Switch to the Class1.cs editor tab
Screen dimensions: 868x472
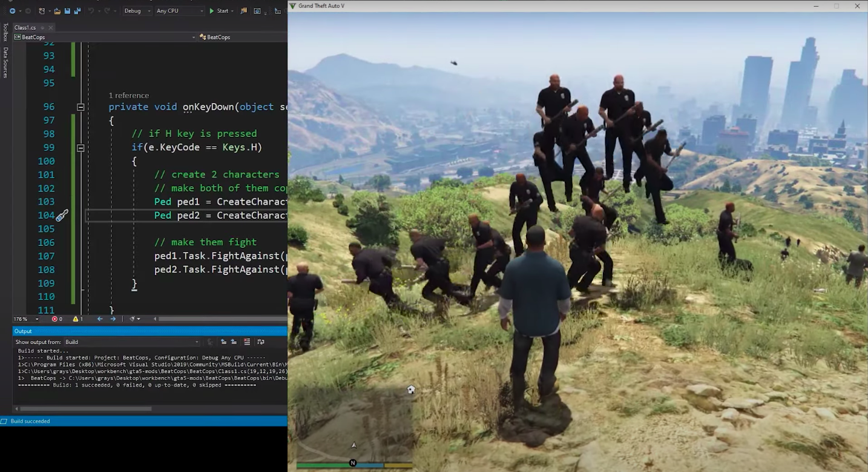(x=25, y=28)
